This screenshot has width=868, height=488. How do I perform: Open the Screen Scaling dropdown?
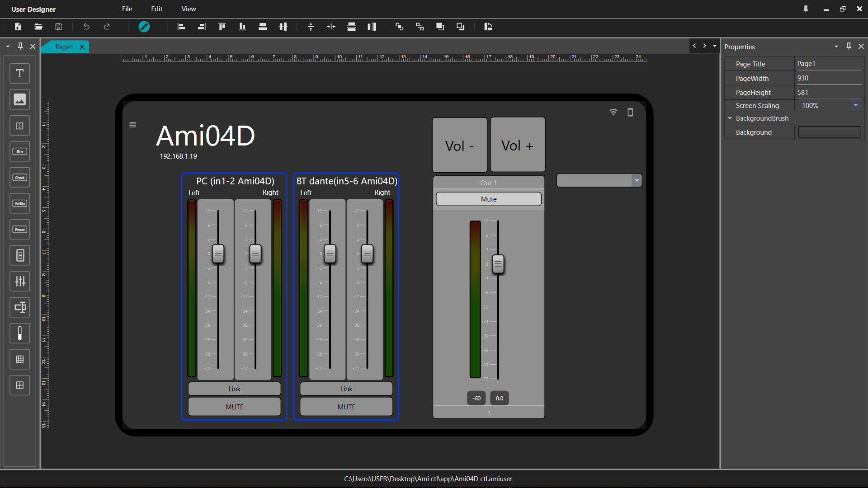pos(856,105)
